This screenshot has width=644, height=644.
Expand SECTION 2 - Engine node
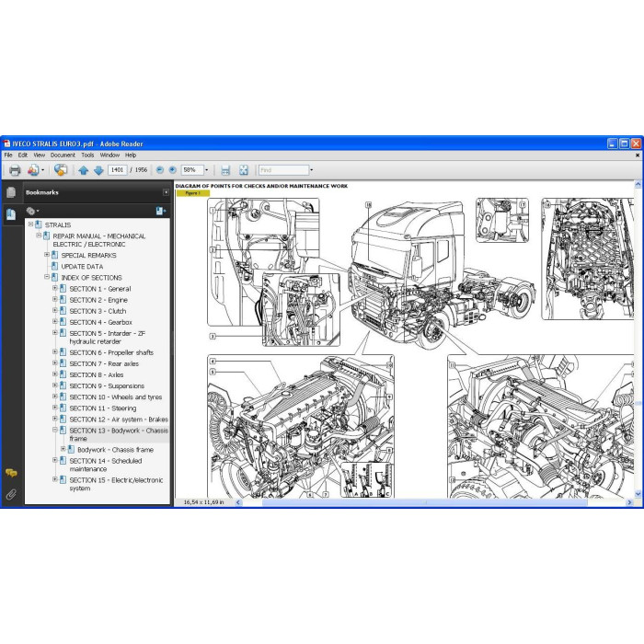click(55, 299)
